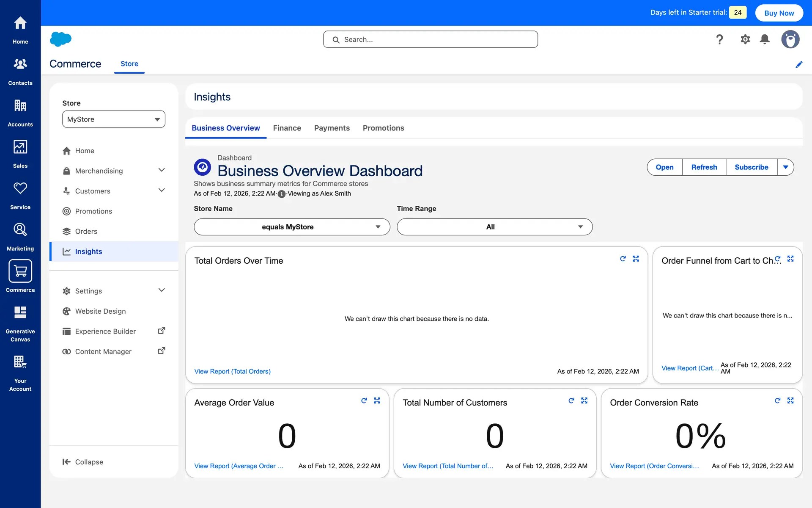Click the notifications bell icon
The height and width of the screenshot is (508, 812).
[764, 39]
